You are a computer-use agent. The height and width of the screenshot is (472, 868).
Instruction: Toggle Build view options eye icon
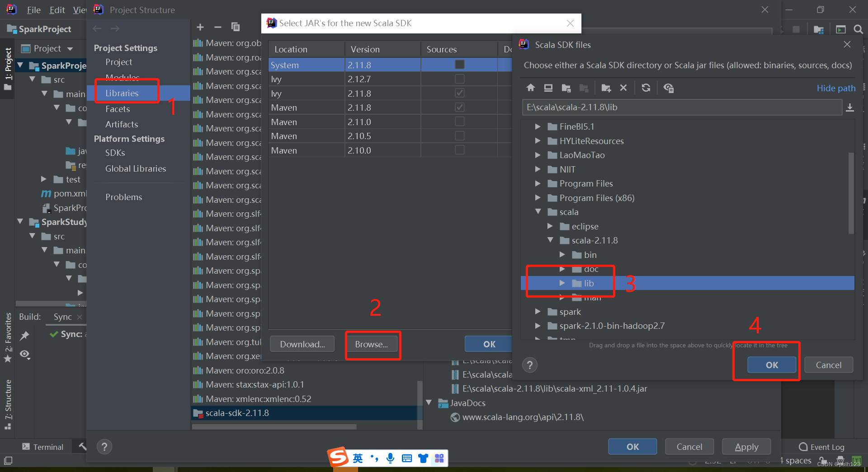(x=25, y=355)
